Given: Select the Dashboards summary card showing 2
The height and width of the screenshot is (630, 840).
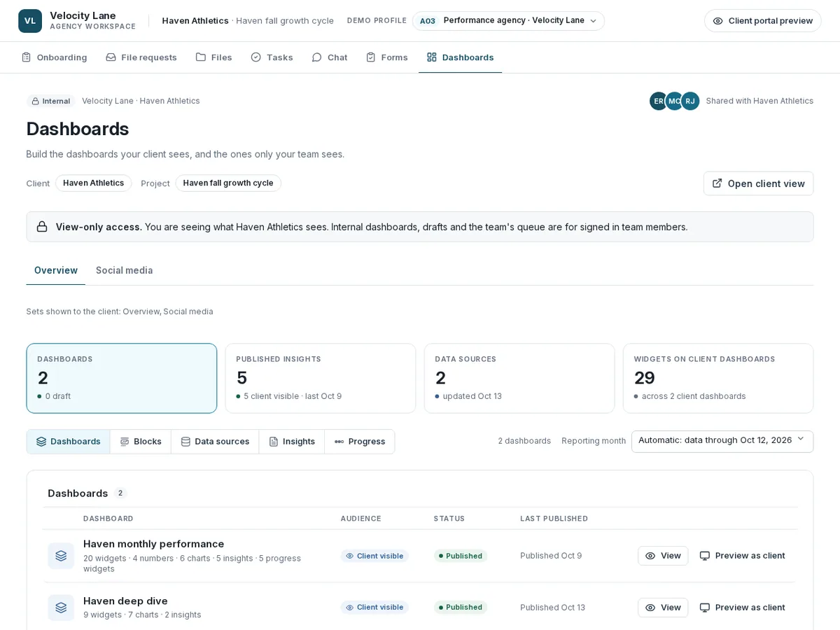Looking at the screenshot, I should (x=122, y=378).
